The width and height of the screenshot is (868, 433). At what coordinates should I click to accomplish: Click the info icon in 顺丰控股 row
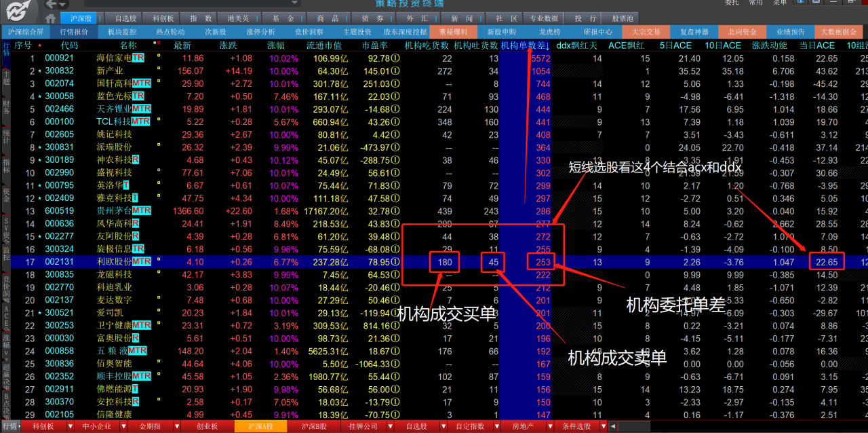tap(395, 376)
